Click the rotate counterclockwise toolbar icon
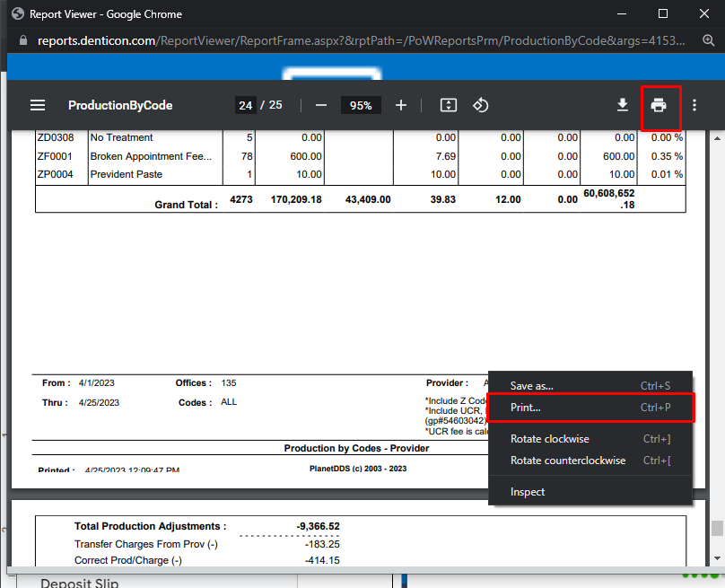 pyautogui.click(x=480, y=105)
